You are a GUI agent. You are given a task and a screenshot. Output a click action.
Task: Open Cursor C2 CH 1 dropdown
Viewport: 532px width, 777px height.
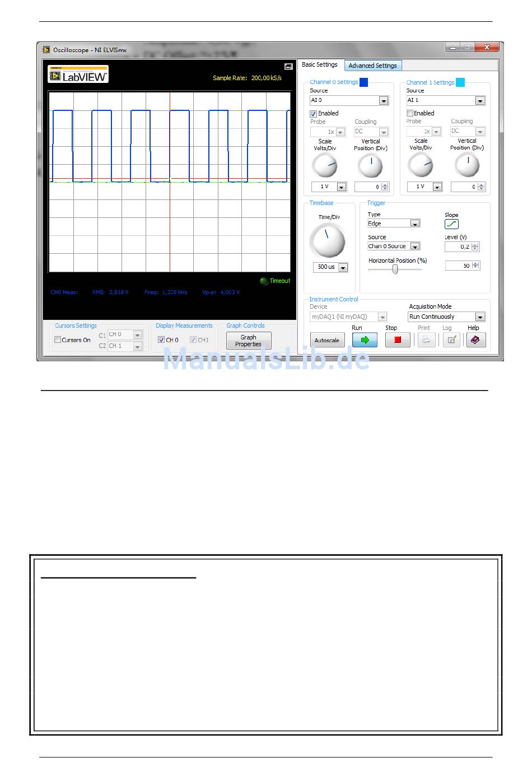coord(138,347)
